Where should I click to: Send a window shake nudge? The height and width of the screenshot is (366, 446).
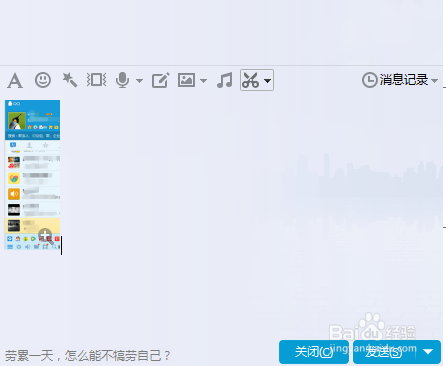click(97, 80)
